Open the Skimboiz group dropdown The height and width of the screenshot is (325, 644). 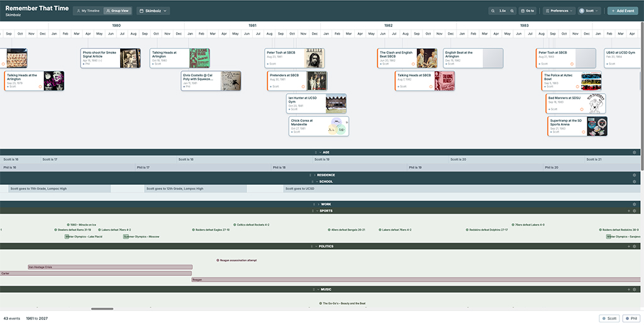(153, 11)
